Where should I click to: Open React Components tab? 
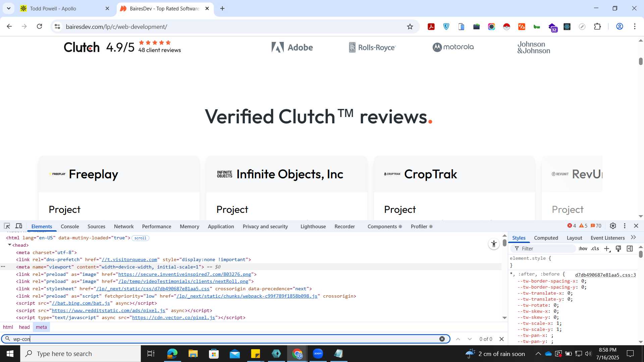coord(384,226)
